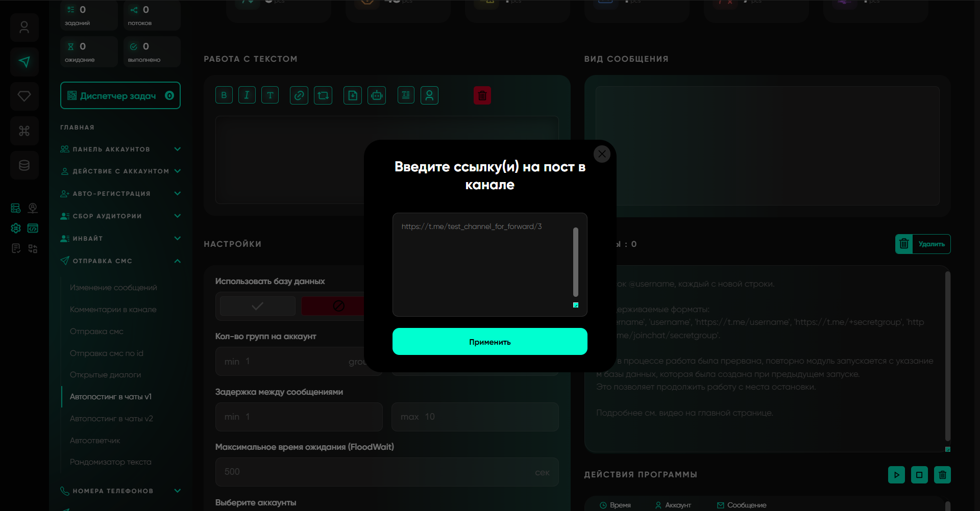
Task: Open the Диспетчер задач button
Action: (x=120, y=96)
